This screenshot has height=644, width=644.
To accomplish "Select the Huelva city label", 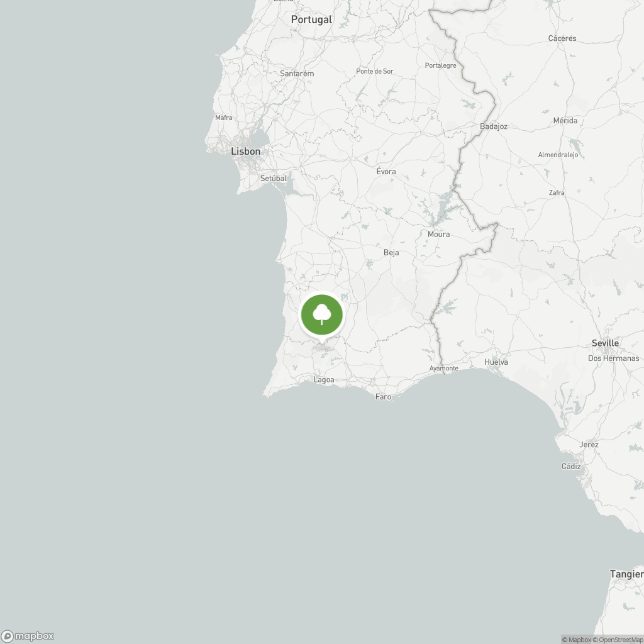I will click(496, 362).
